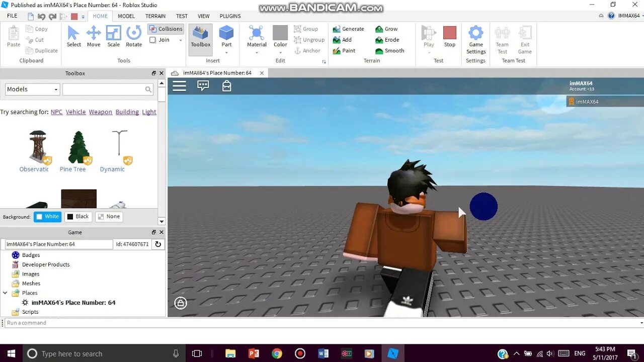This screenshot has width=644, height=362.
Task: Switch to the TERRAIN tab
Action: coord(155,16)
